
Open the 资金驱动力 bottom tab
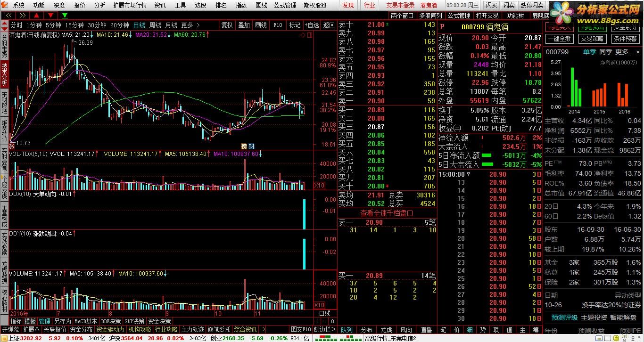click(x=111, y=329)
